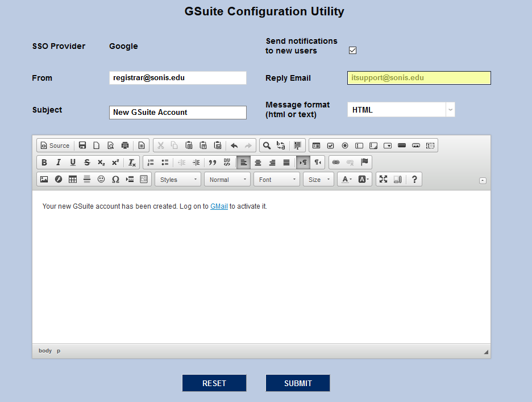Click the Undo icon

(x=234, y=145)
